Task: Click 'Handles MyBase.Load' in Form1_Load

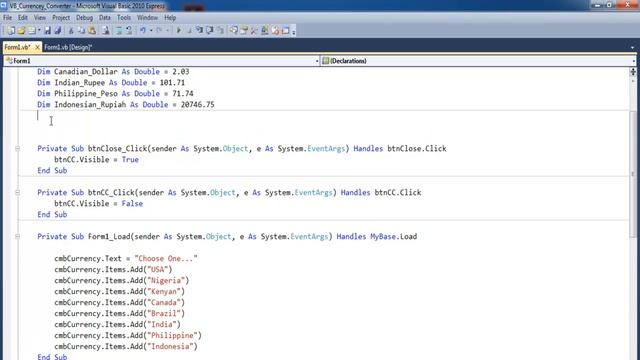Action: click(x=377, y=237)
